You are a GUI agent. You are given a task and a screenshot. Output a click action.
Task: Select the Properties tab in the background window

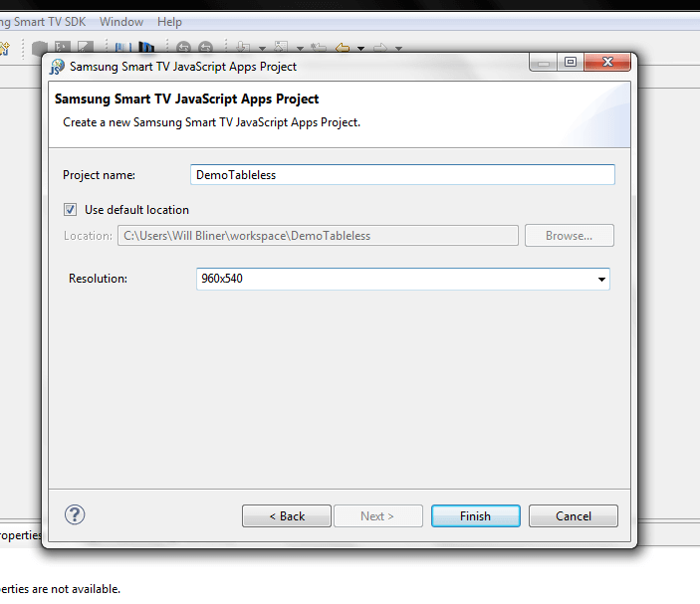(21, 534)
